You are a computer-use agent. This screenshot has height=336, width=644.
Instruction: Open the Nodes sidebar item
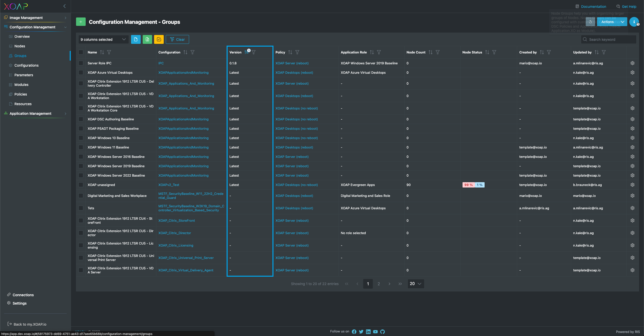click(x=20, y=46)
